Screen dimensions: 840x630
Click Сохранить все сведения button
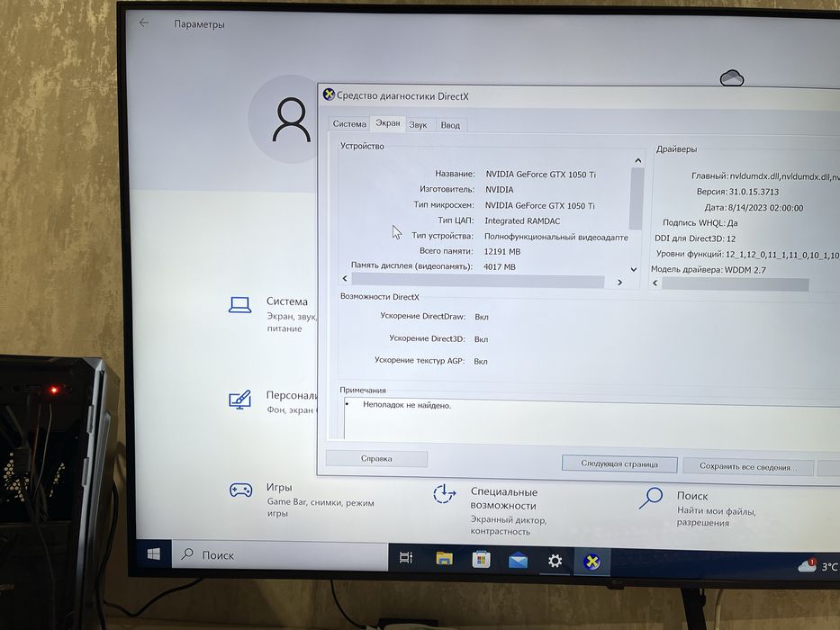pos(748,466)
